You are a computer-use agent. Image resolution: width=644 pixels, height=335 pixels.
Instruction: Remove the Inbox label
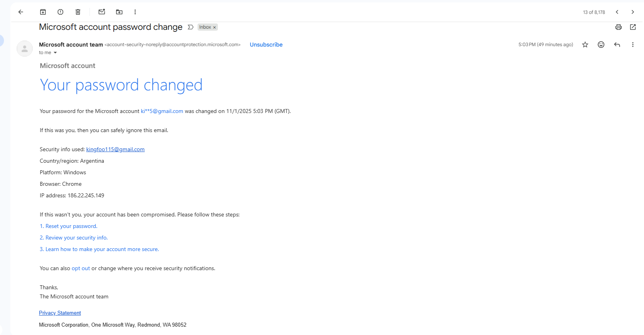coord(214,27)
